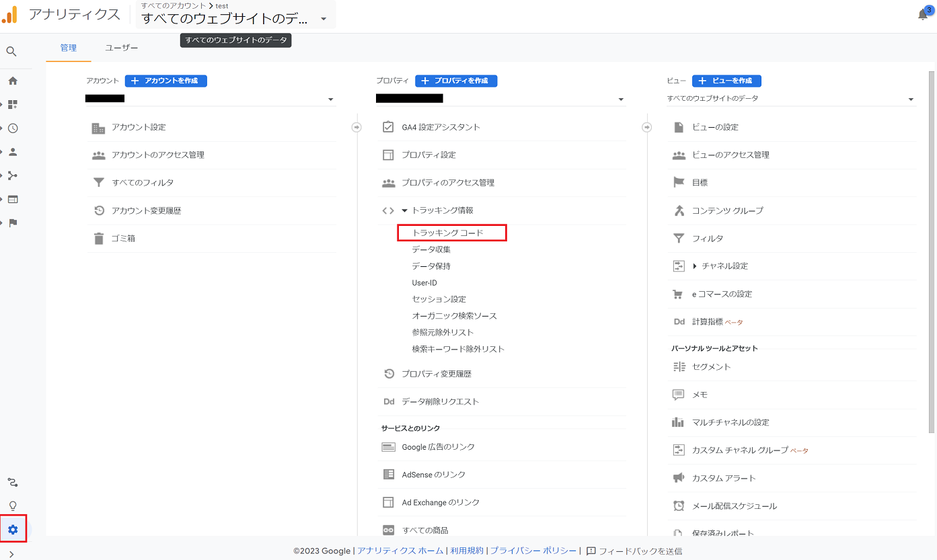Expand sidebar with bottom chevron arrow
Viewport: 937px width, 560px height.
(x=11, y=554)
